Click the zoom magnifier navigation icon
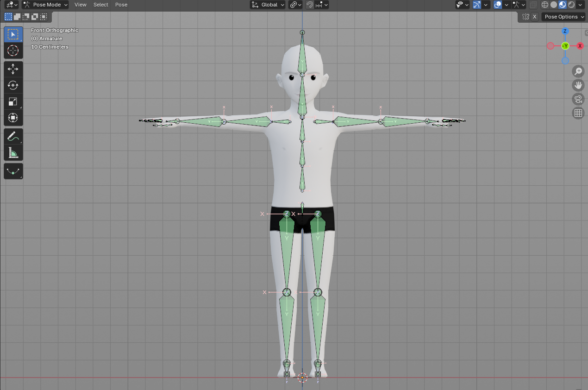 pos(578,71)
